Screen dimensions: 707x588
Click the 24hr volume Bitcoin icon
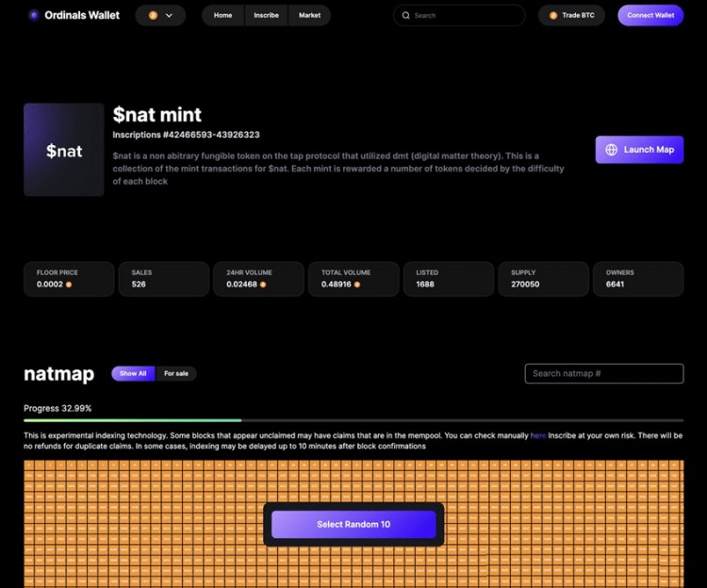coord(263,285)
